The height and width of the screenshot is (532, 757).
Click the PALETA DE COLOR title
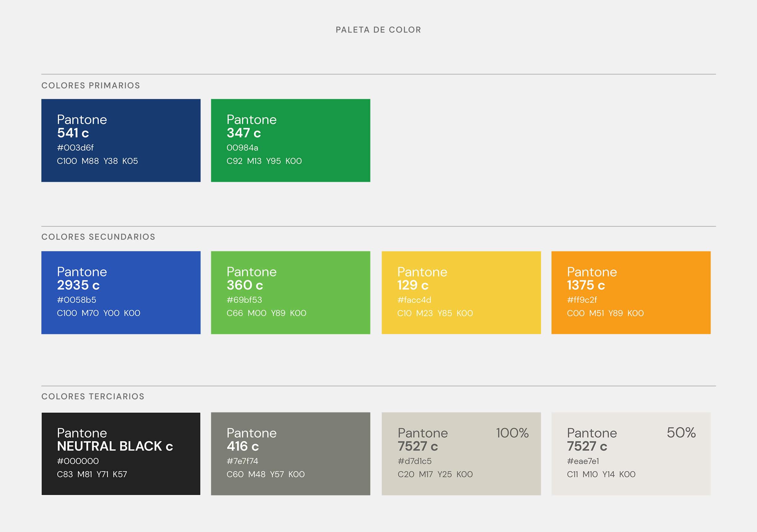[x=378, y=30]
